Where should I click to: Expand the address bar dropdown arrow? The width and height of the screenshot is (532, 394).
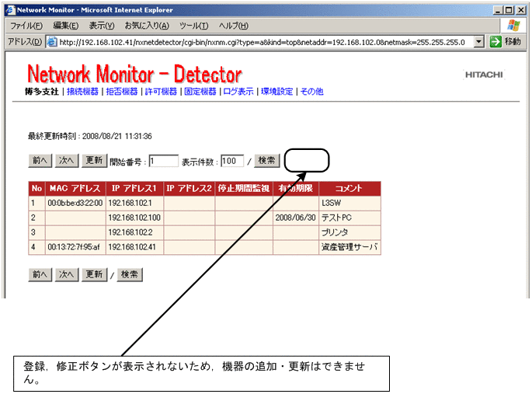pyautogui.click(x=478, y=42)
